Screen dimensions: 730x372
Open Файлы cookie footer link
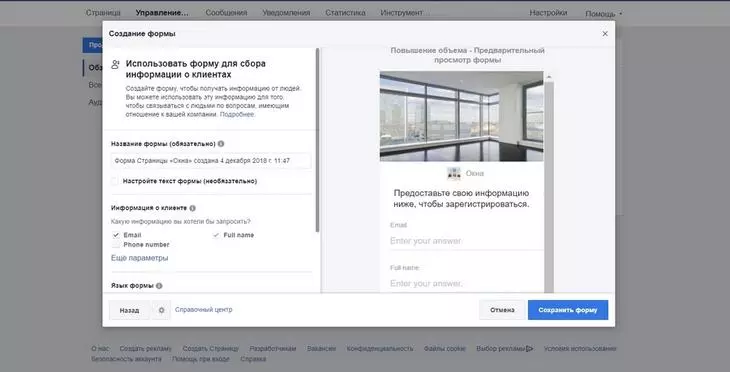(x=445, y=348)
